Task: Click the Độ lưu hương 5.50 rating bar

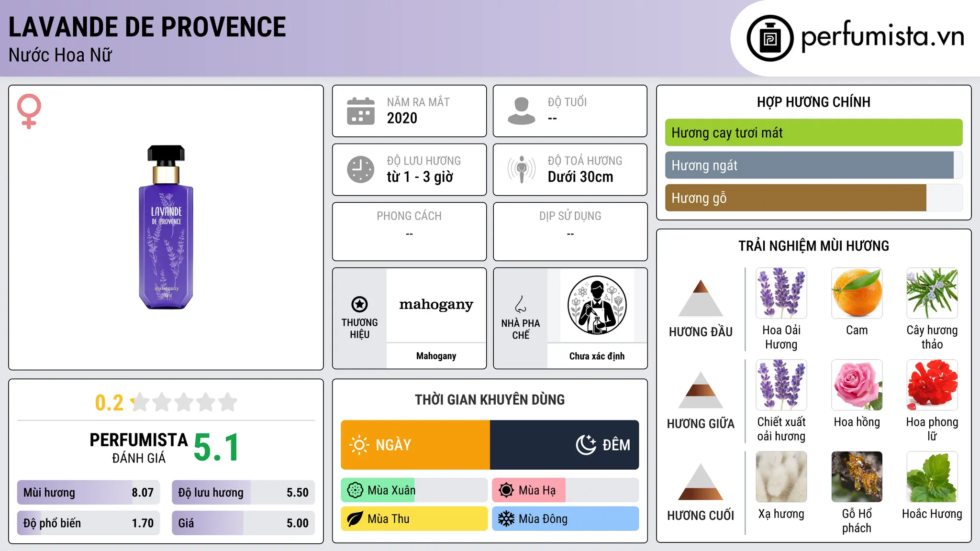Action: tap(244, 492)
